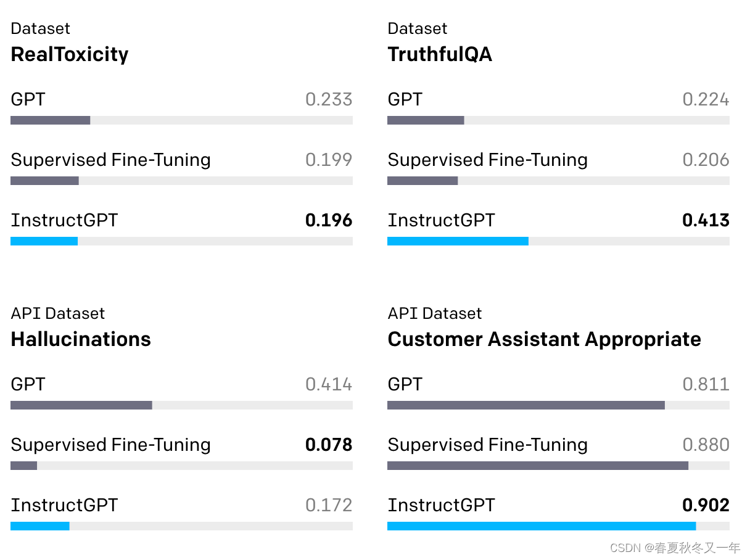Click the Hallucinations heading
Screen dimensions: 750x560
coord(81,339)
